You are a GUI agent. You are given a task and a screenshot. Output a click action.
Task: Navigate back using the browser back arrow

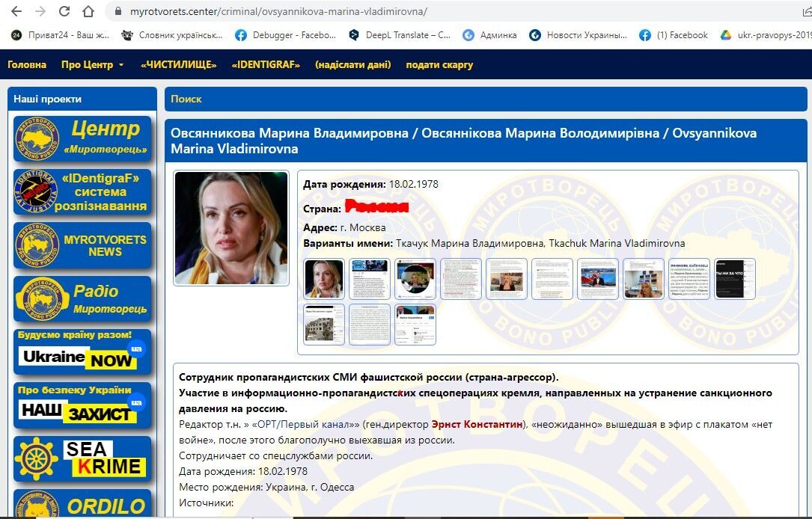16,11
